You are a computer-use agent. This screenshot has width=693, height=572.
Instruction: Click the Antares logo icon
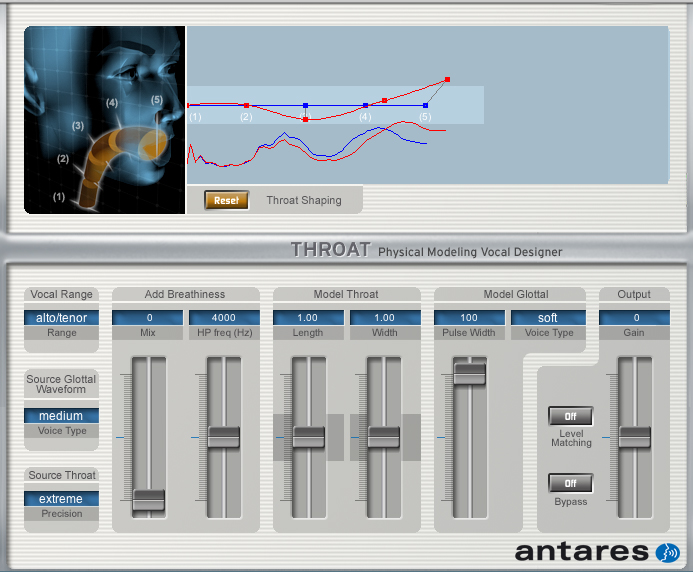[x=666, y=552]
